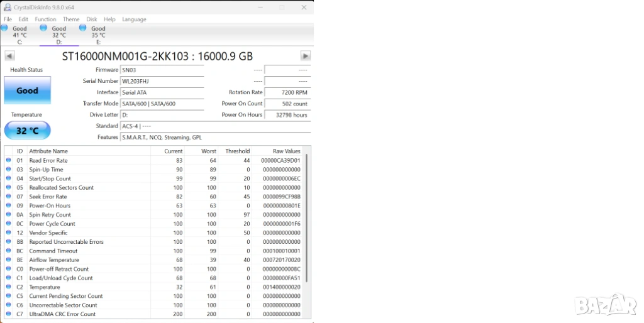The width and height of the screenshot is (644, 323).
Task: Go to next disk with right arrow
Action: [x=305, y=56]
